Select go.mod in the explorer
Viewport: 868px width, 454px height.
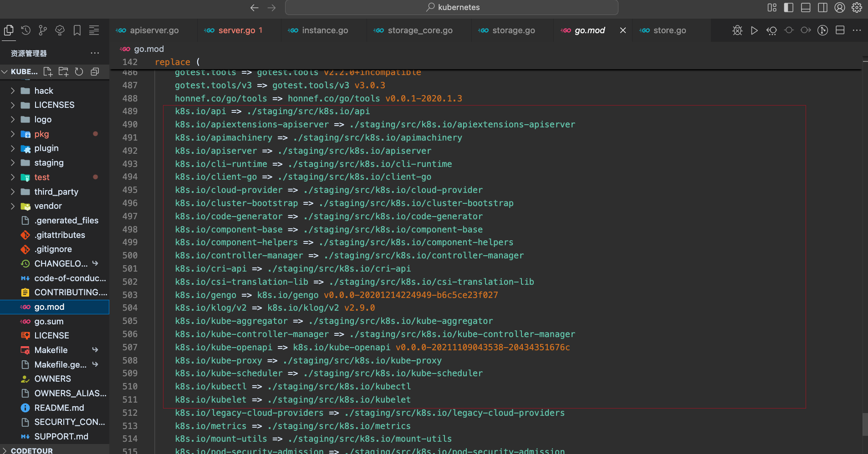[x=55, y=307]
